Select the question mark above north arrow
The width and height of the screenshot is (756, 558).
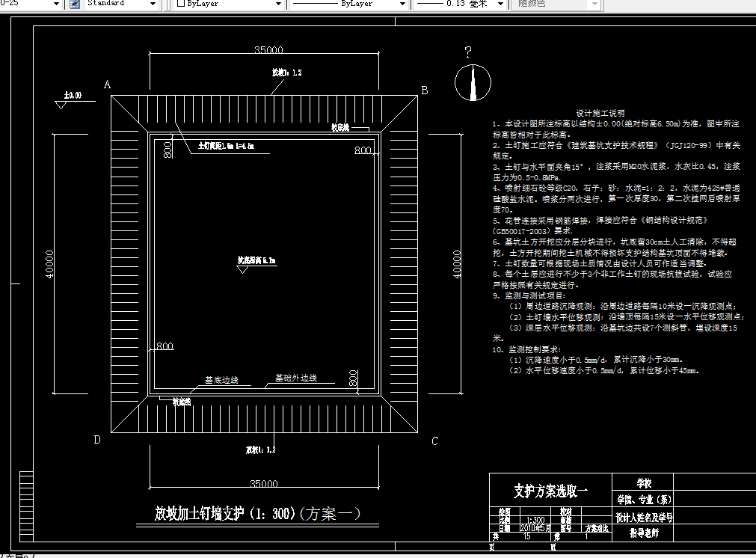(468, 52)
